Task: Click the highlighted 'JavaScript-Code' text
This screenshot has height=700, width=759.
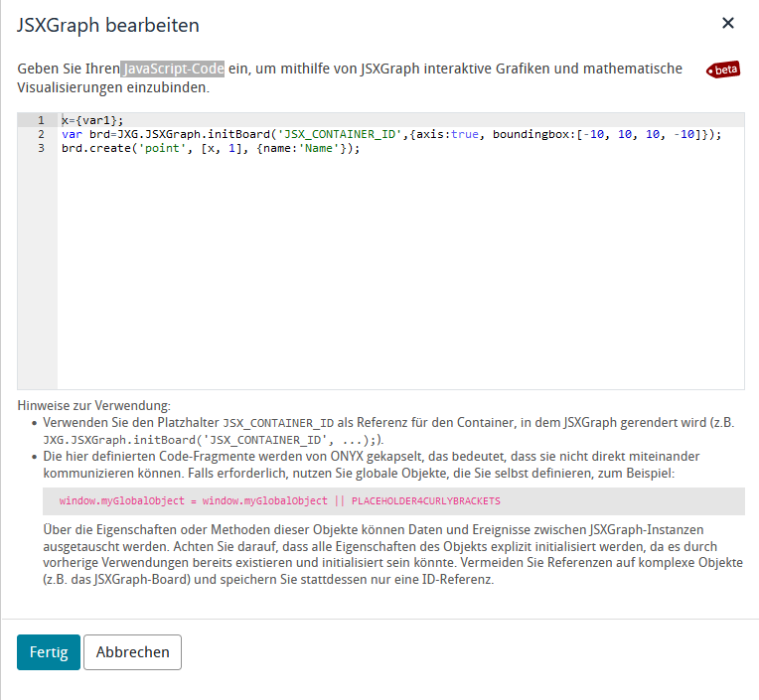Action: [172, 69]
